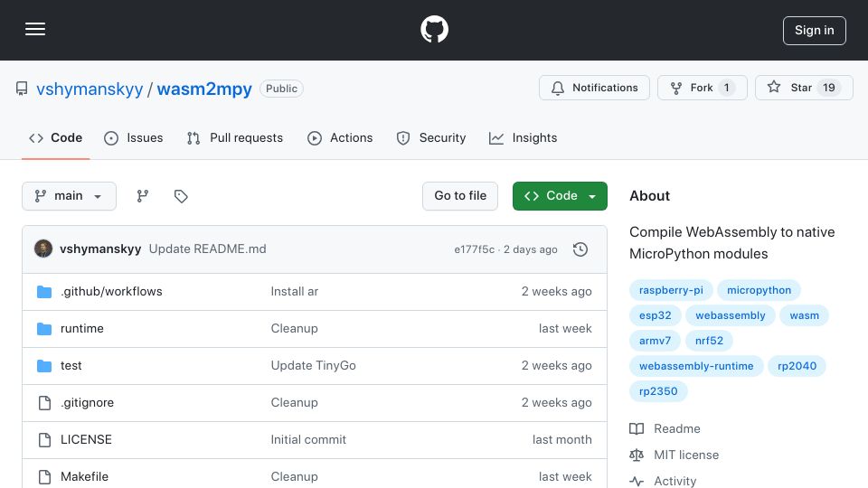Open the .github/workflows folder
This screenshot has height=488, width=868.
[111, 292]
